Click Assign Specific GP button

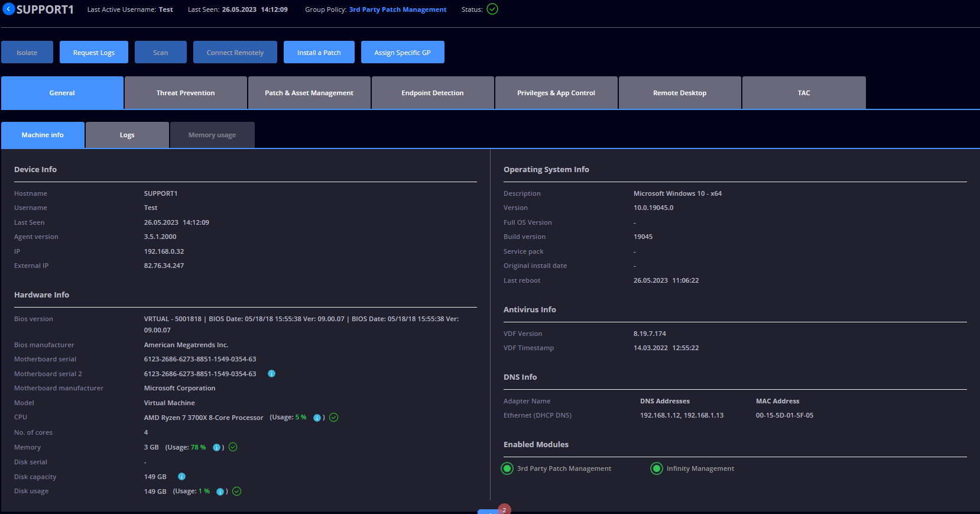tap(403, 52)
